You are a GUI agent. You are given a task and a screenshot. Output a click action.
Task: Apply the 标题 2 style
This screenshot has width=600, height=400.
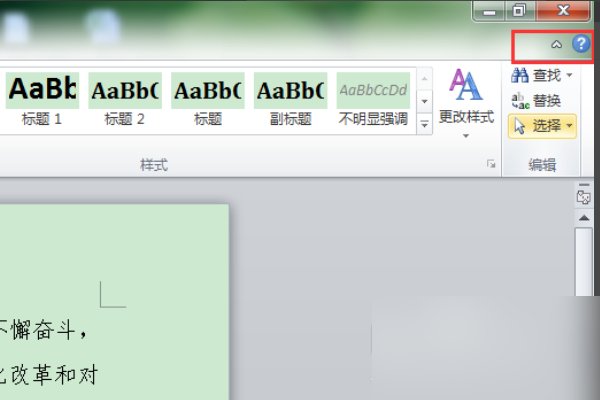(125, 100)
